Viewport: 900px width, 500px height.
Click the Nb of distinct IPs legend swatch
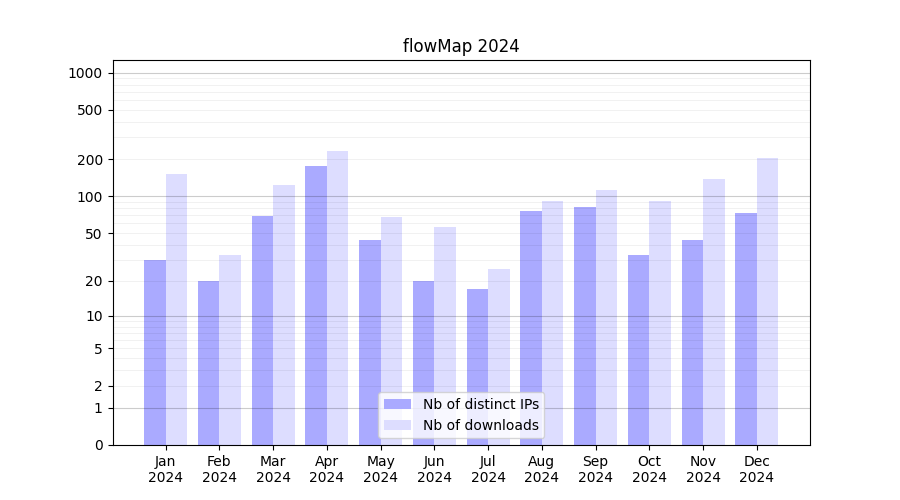(x=397, y=404)
